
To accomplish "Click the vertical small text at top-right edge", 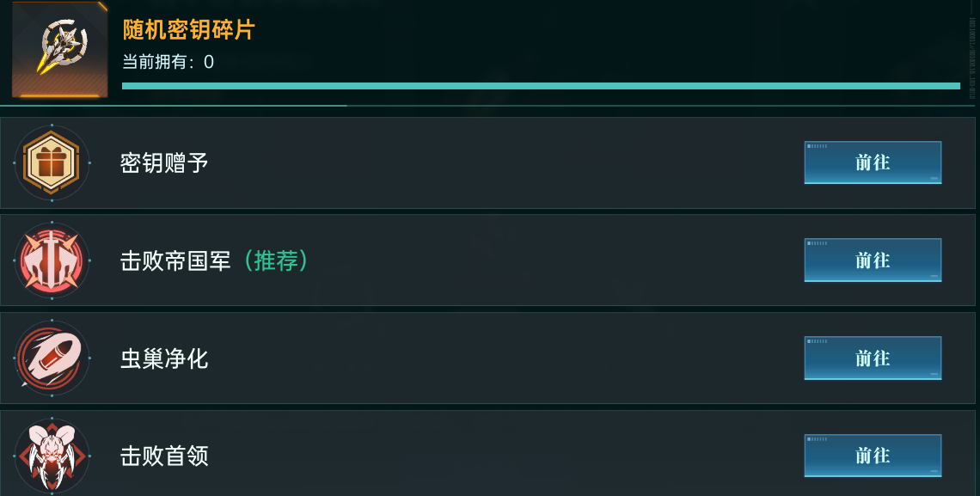I will pyautogui.click(x=974, y=52).
